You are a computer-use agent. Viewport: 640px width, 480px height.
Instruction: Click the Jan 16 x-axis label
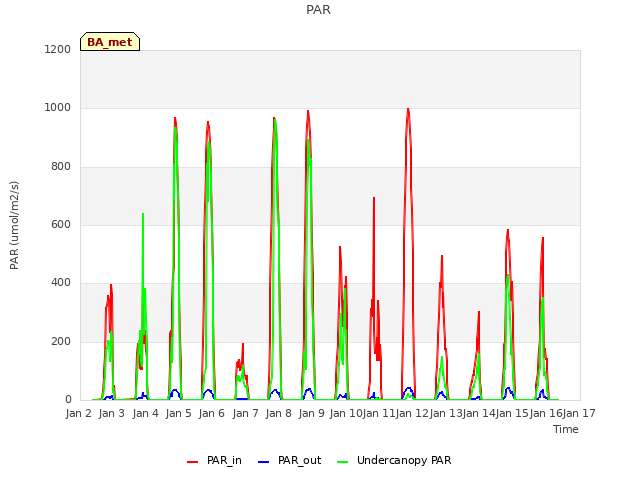[546, 413]
